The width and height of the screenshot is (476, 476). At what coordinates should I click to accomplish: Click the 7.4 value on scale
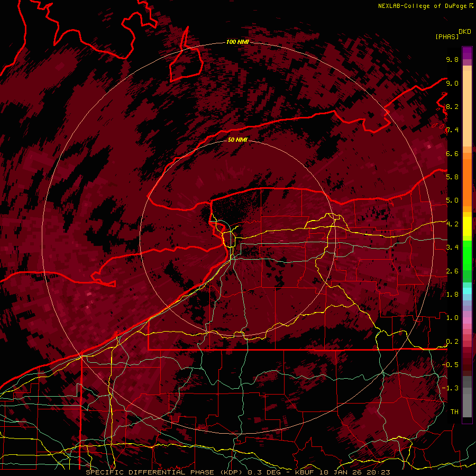pos(452,130)
